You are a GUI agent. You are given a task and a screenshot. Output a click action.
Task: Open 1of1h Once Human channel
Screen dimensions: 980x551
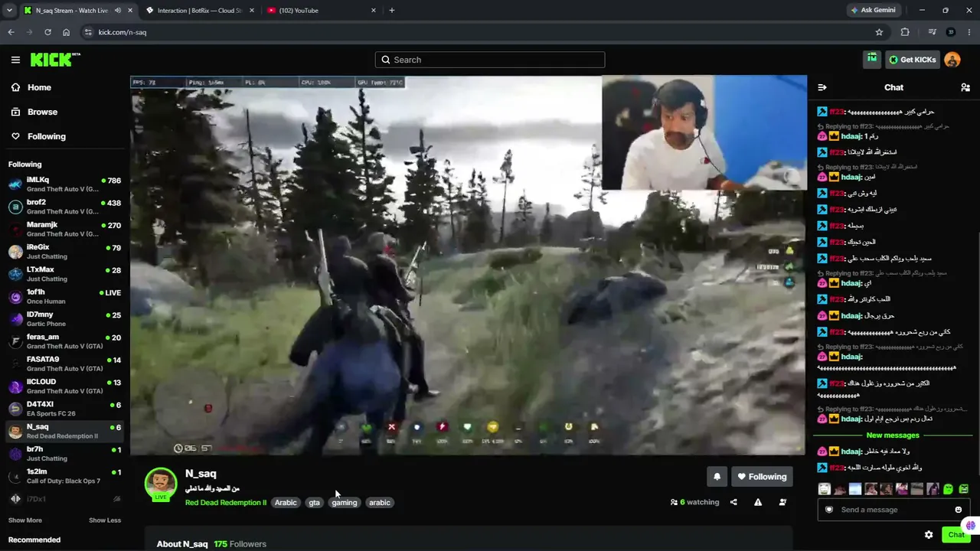tap(64, 296)
